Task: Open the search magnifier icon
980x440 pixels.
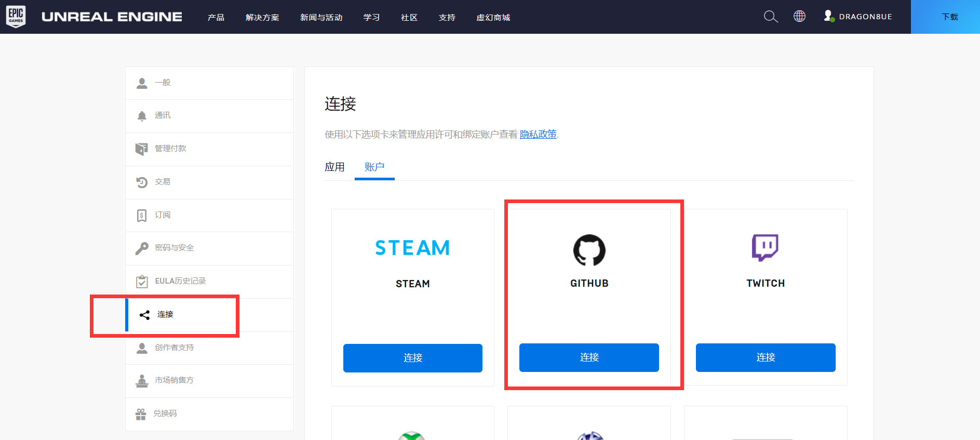Action: [771, 17]
